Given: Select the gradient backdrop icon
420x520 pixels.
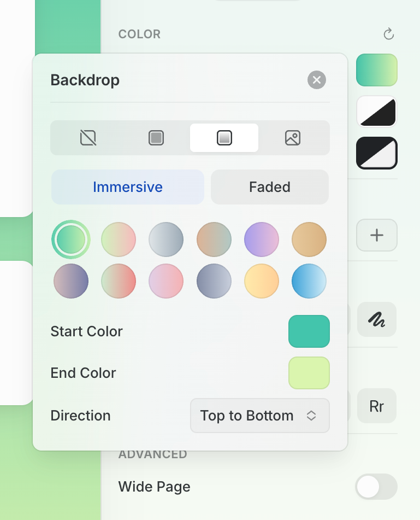Looking at the screenshot, I should (x=224, y=138).
